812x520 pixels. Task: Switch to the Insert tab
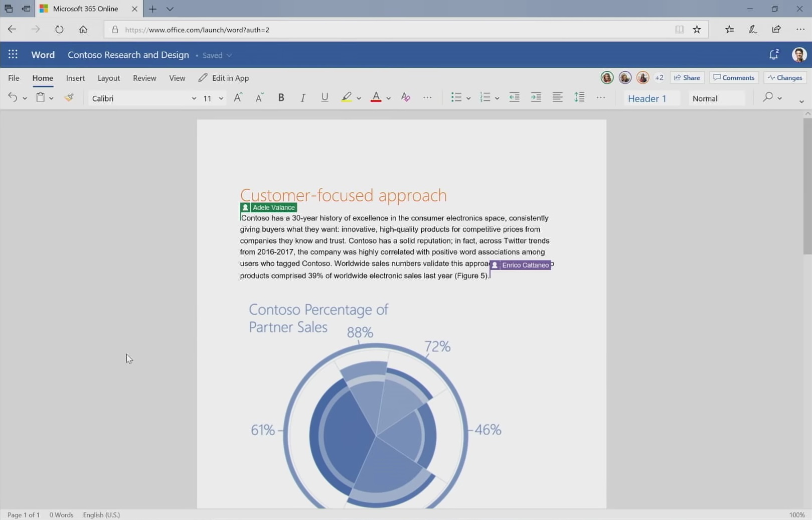pos(75,78)
